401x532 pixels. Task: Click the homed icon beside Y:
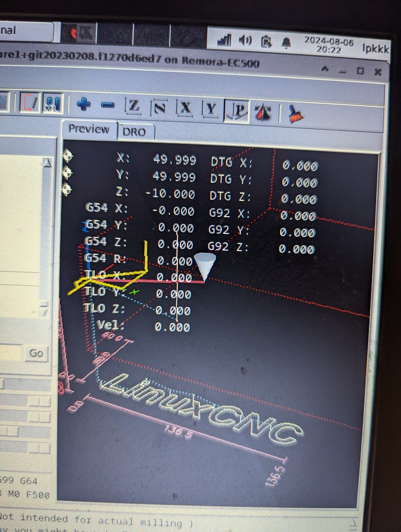tap(67, 172)
